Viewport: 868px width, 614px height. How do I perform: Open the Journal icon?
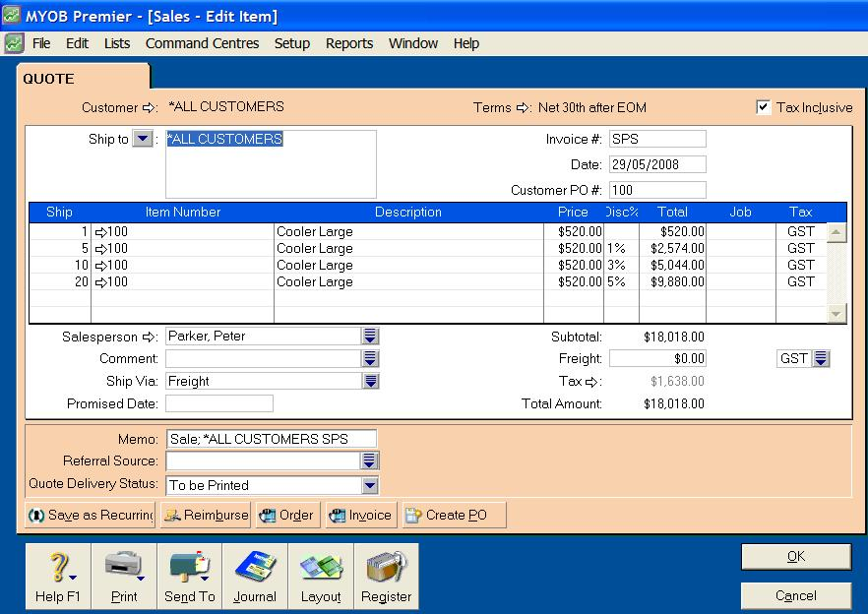255,576
